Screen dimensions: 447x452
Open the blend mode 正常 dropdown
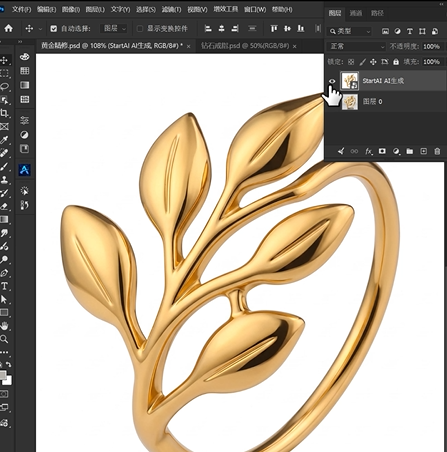(x=357, y=46)
